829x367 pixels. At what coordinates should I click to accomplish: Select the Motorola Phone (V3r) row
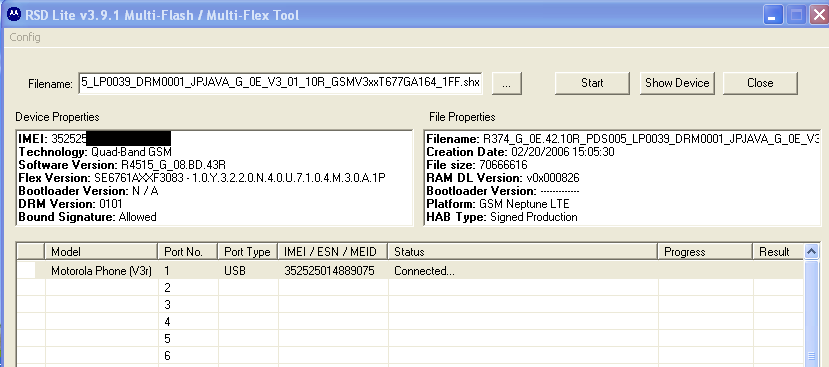410,271
